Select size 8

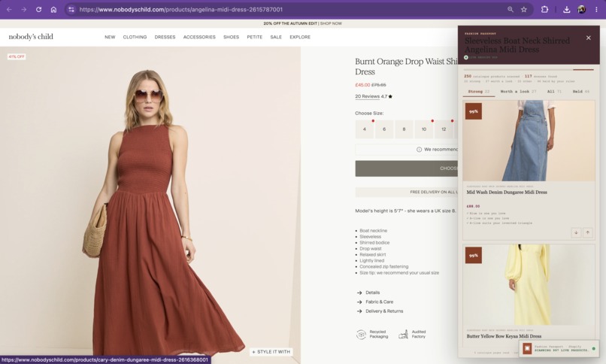(404, 129)
